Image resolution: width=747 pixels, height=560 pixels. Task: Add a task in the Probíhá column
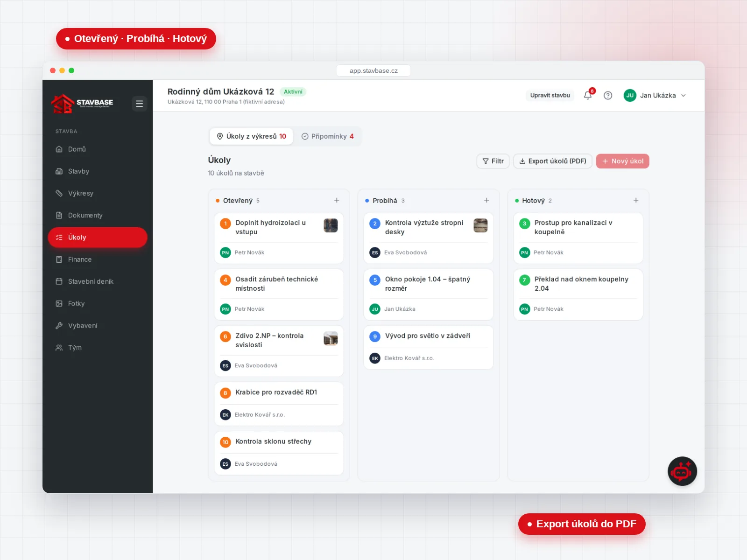pos(486,200)
